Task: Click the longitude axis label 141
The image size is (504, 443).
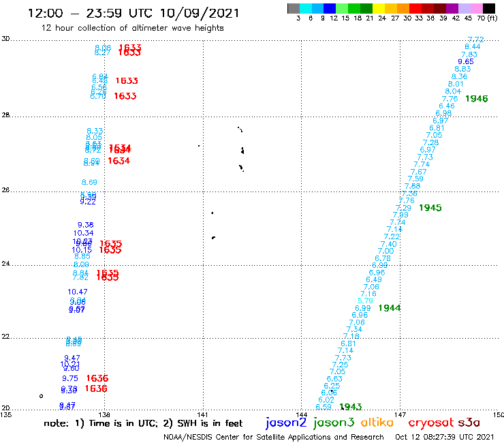Action: tap(202, 414)
